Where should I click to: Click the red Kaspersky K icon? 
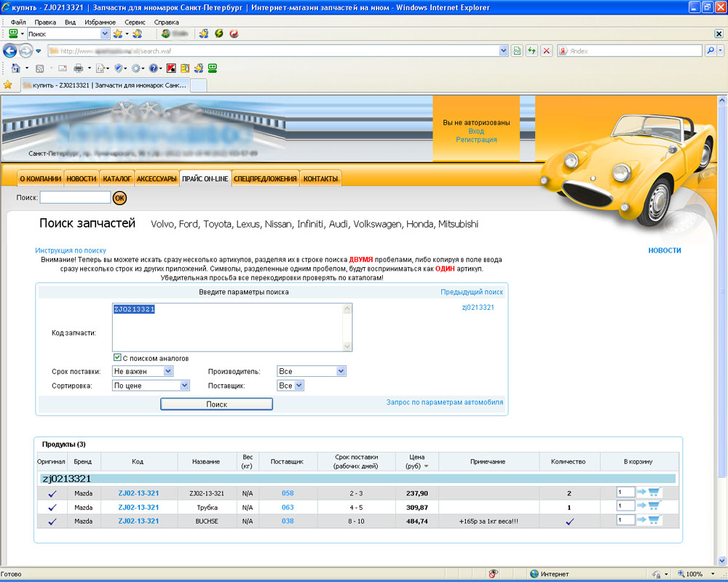(x=171, y=68)
